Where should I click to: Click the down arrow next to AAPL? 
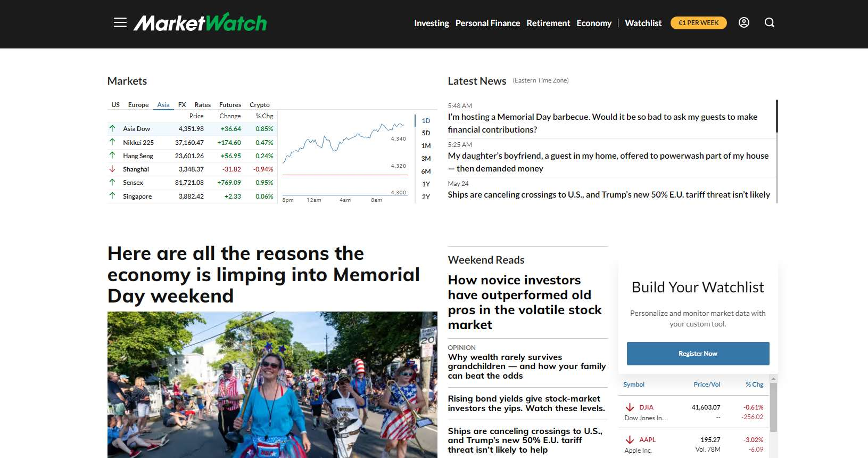(630, 440)
